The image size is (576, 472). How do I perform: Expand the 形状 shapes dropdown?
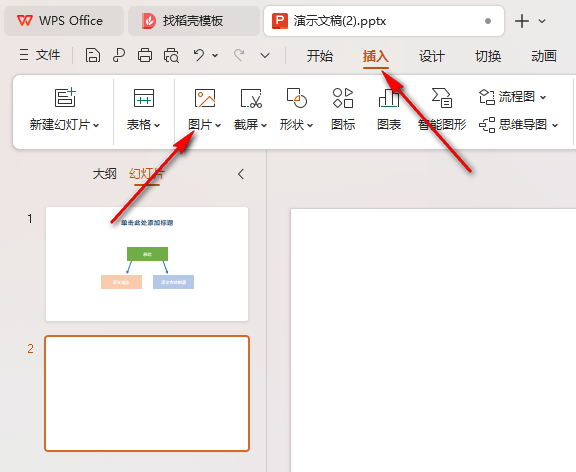click(x=310, y=125)
